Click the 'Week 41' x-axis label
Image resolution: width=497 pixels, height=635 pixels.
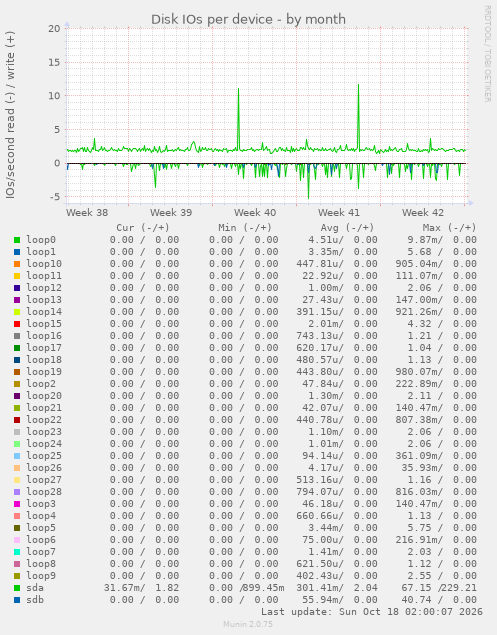[x=339, y=213]
